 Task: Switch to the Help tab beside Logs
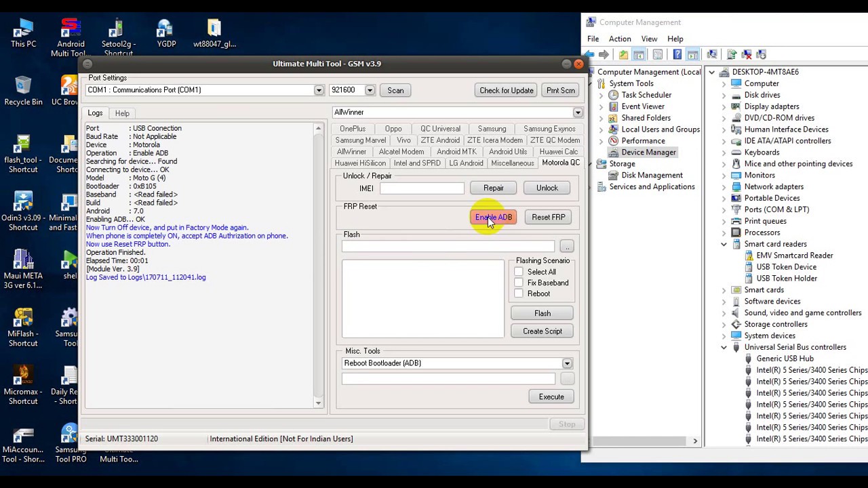click(122, 113)
